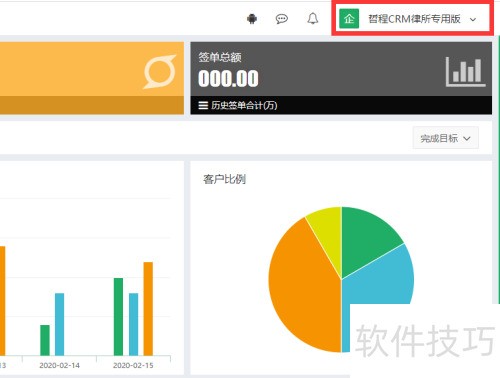Expand the chevron beside 哲程CRM律所专用版
Screen dimensions: 500x378
click(473, 19)
